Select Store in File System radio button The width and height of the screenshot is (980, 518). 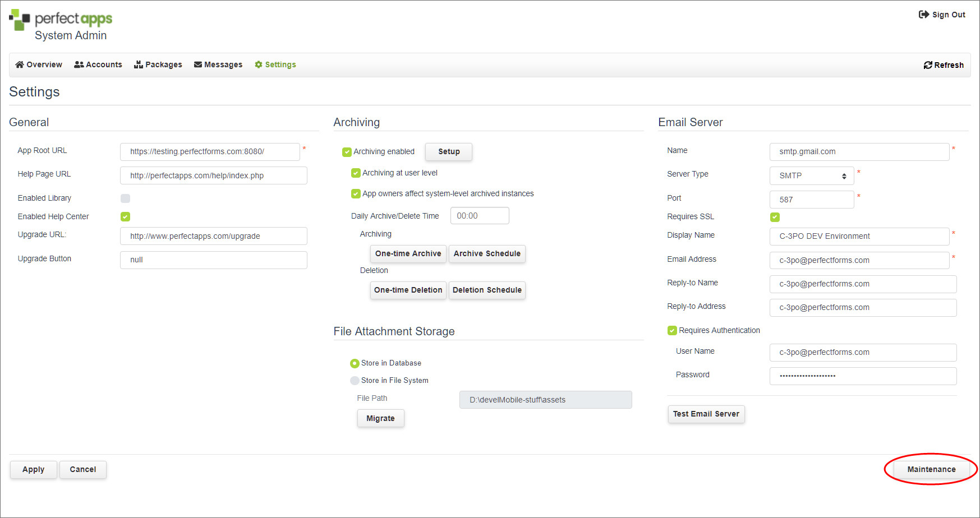pos(355,381)
